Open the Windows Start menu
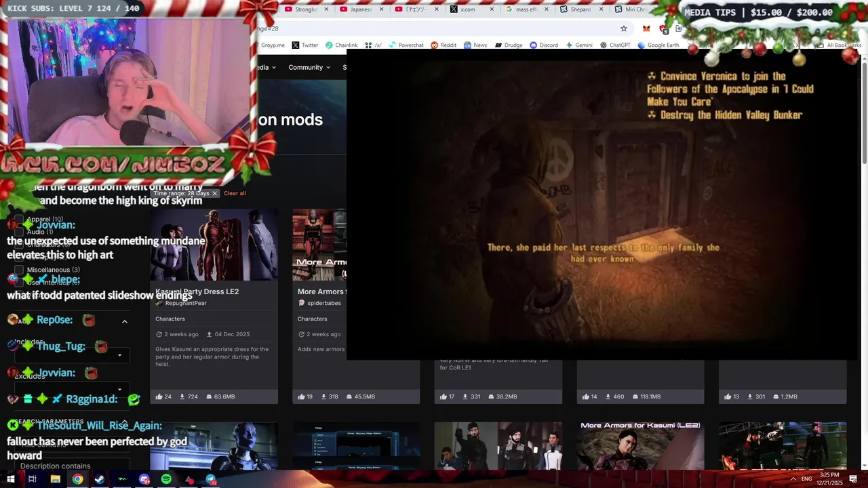 (11, 479)
